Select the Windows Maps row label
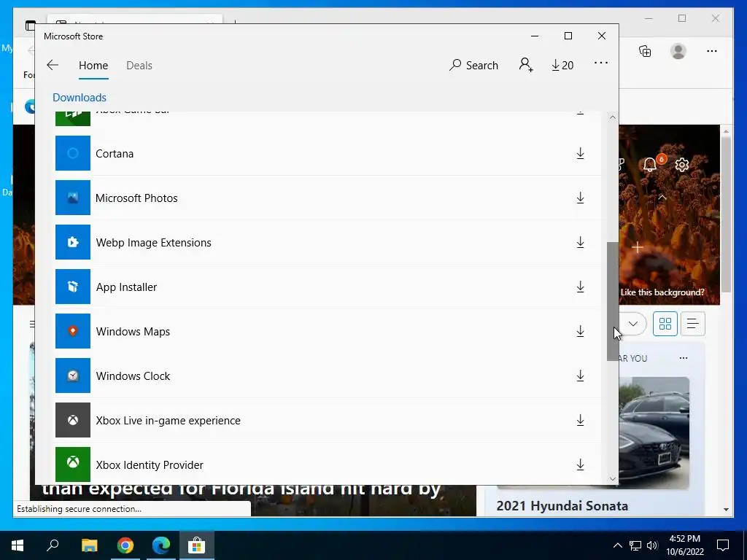 coord(133,332)
